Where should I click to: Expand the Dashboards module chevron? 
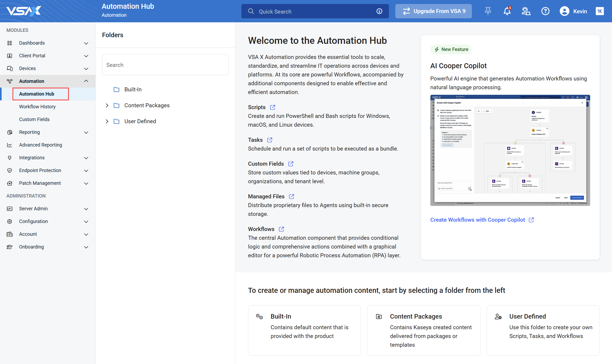86,43
